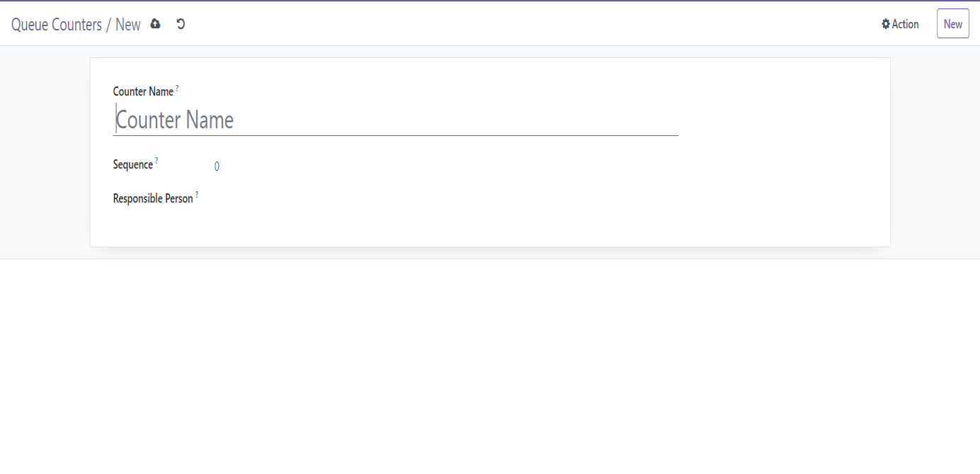980x474 pixels.
Task: Show the Responsible Person help question mark
Action: [197, 195]
